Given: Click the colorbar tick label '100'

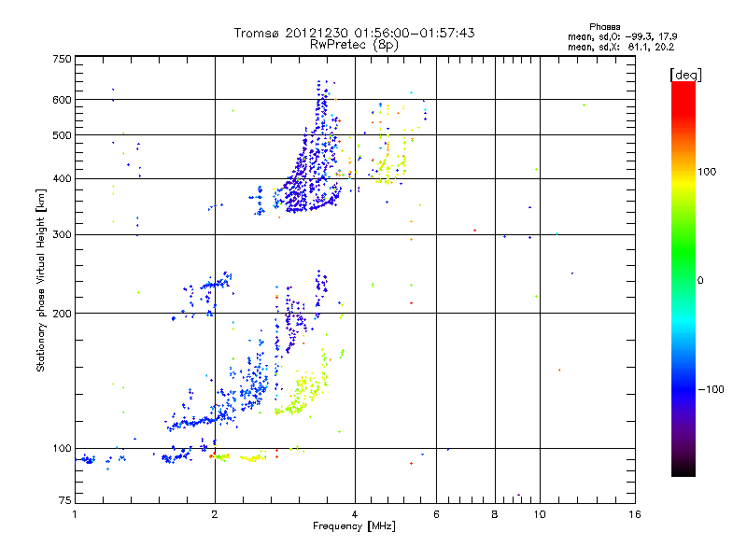Looking at the screenshot, I should [x=707, y=172].
